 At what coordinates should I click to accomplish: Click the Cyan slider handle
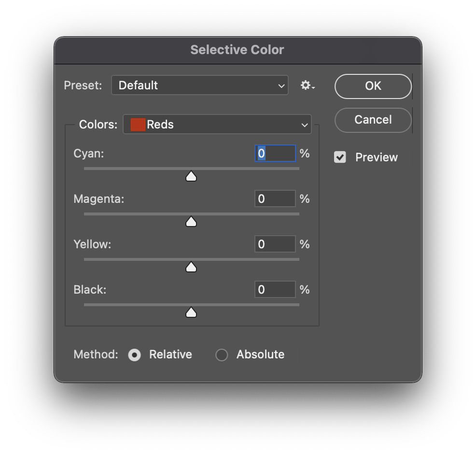click(191, 176)
